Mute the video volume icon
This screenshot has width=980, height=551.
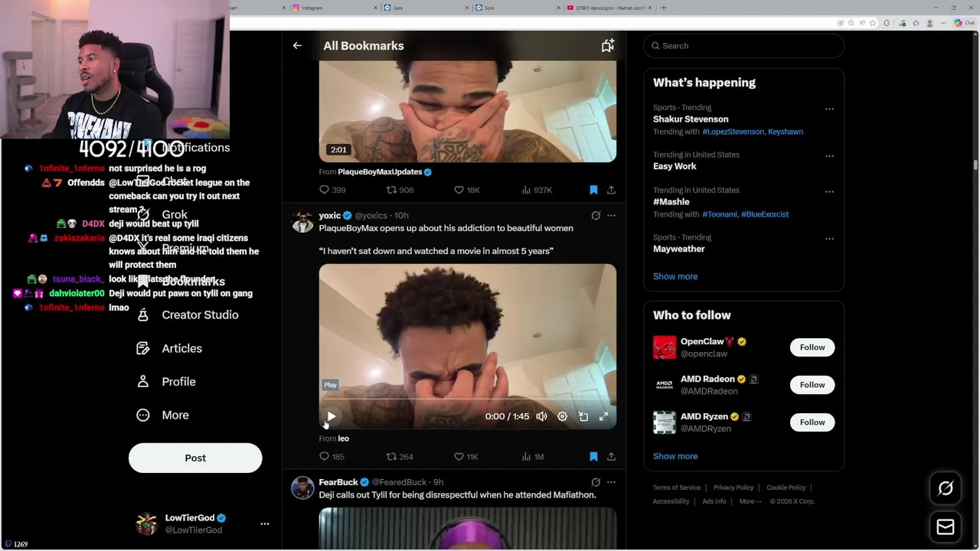click(x=541, y=416)
